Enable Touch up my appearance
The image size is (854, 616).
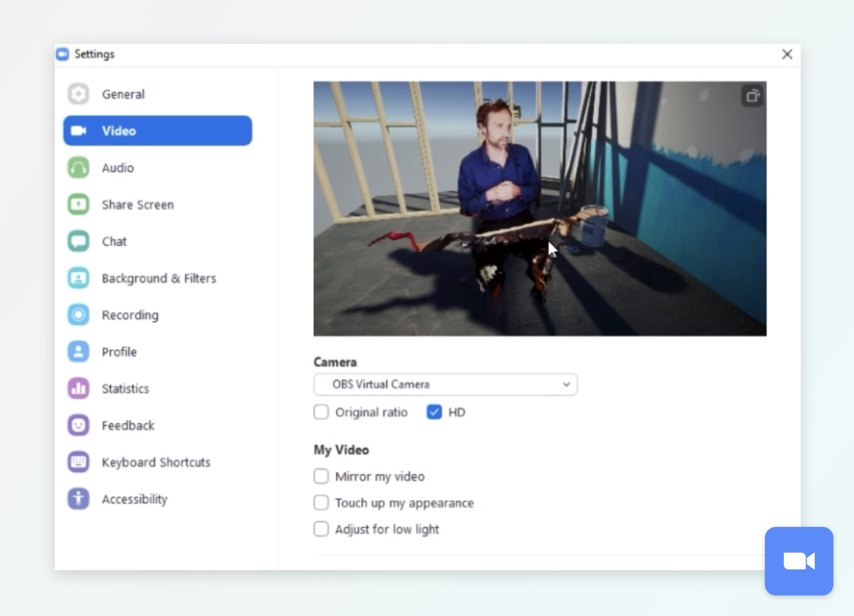[321, 503]
